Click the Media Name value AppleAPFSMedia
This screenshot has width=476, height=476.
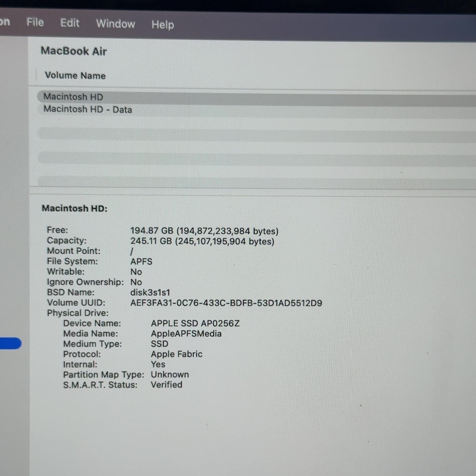[x=186, y=334]
